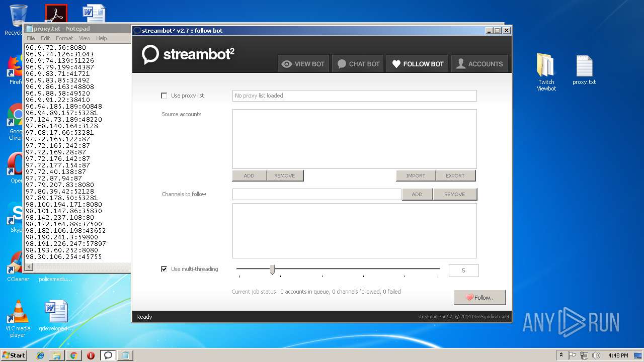The width and height of the screenshot is (644, 362).
Task: Select the Word document icon at top of desktop
Action: [x=94, y=14]
